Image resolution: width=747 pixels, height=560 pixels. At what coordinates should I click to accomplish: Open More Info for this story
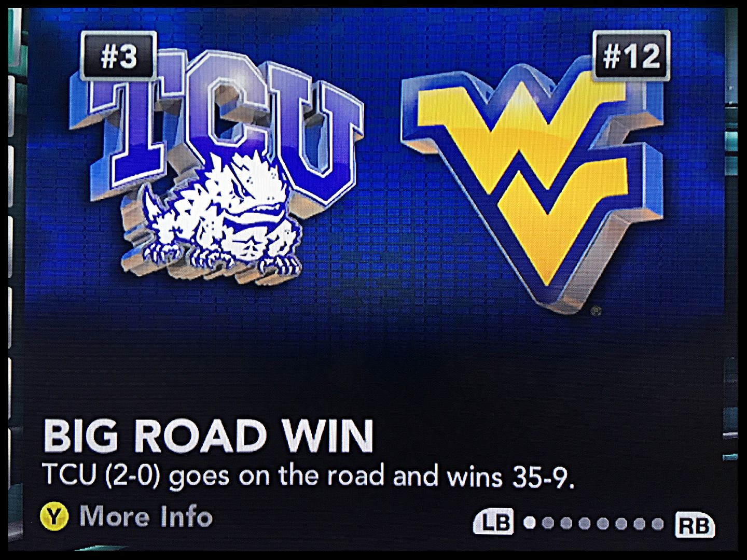coord(146,516)
